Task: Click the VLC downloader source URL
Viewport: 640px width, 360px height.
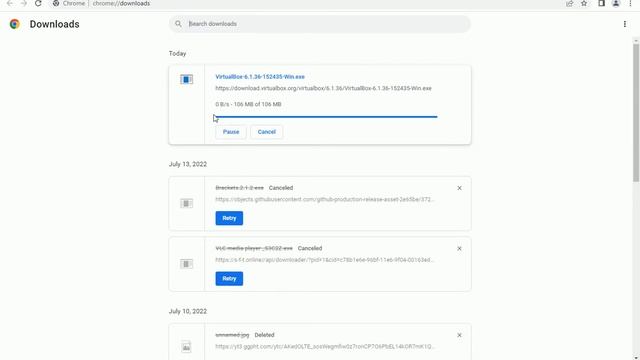Action: (x=325, y=260)
